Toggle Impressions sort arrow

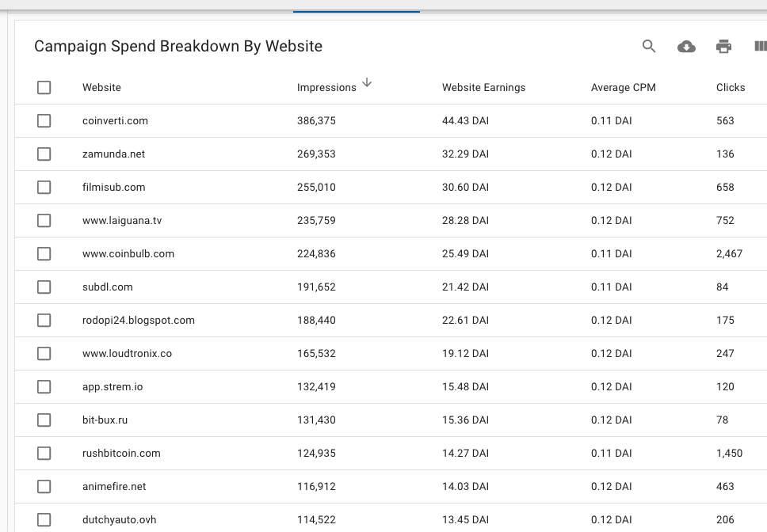pyautogui.click(x=367, y=82)
